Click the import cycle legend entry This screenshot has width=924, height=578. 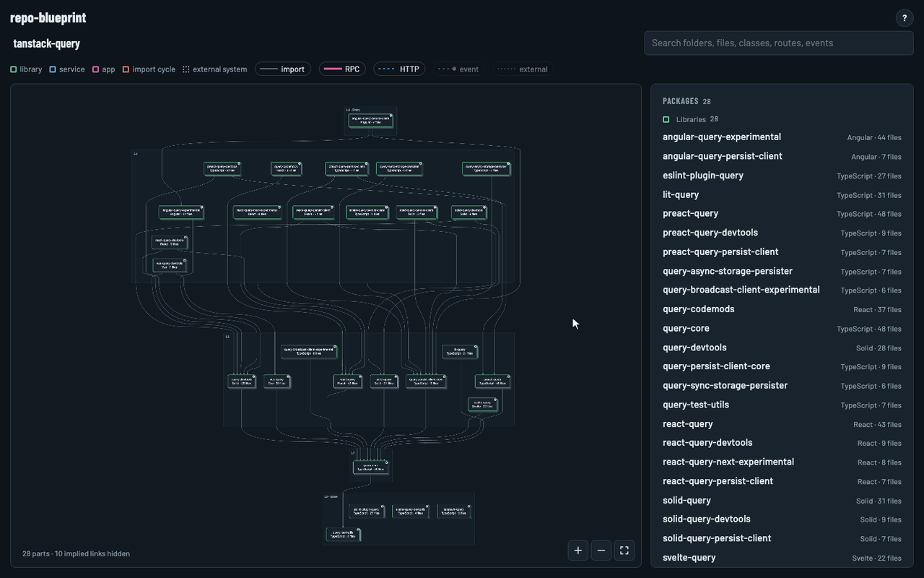(149, 69)
